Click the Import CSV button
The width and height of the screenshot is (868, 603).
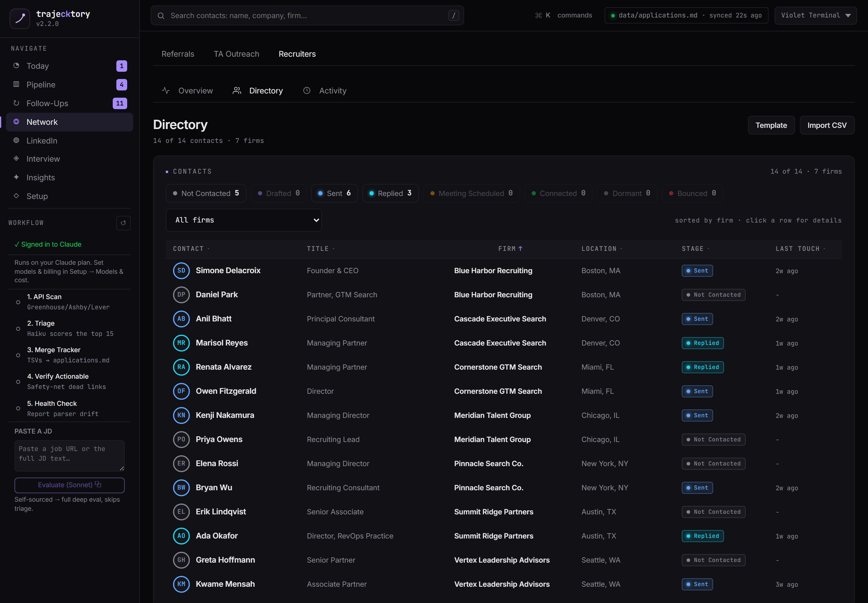[x=827, y=125]
